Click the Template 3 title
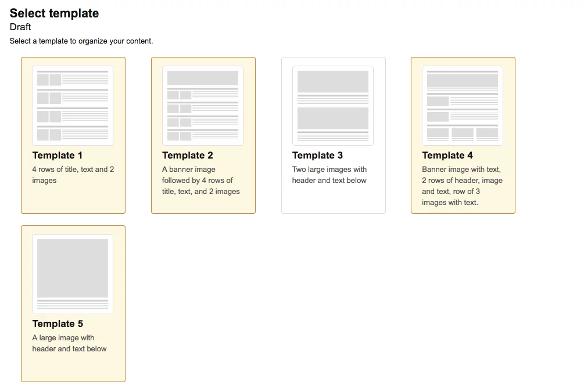584x392 pixels. (317, 155)
